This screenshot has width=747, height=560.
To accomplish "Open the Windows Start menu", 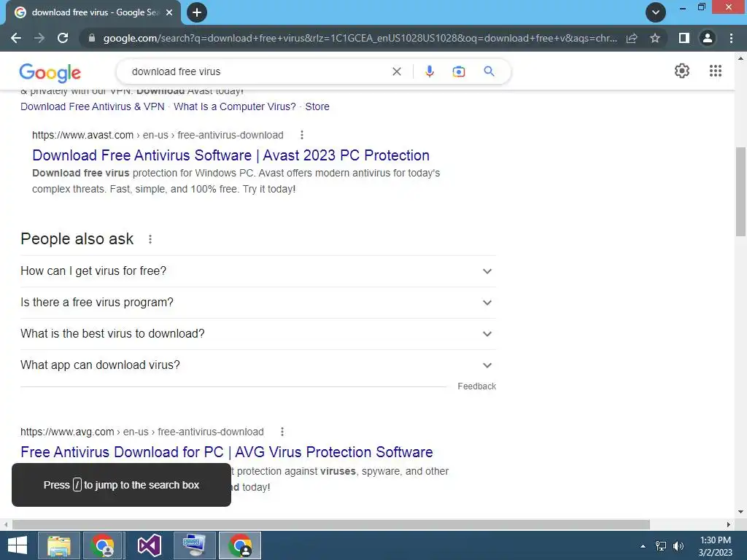I will tap(18, 545).
